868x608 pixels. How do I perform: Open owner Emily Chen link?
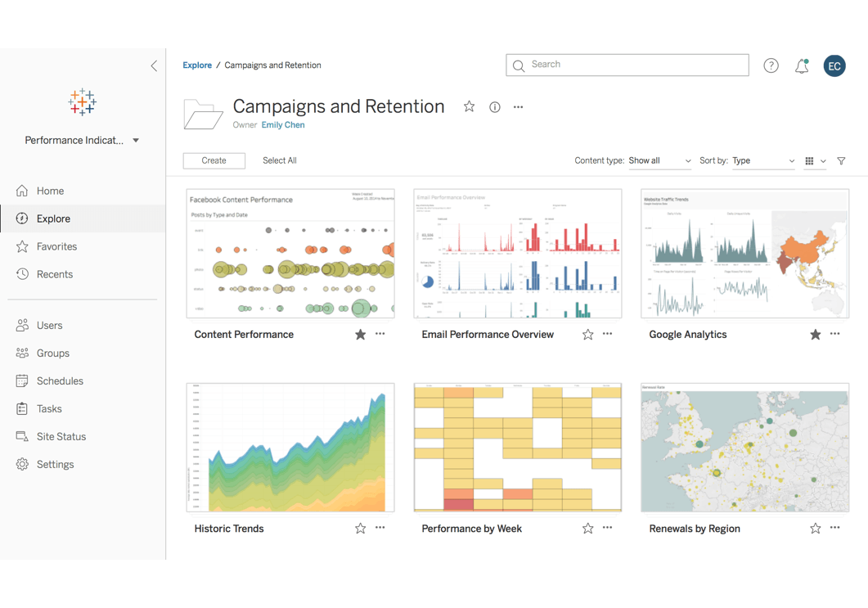283,125
